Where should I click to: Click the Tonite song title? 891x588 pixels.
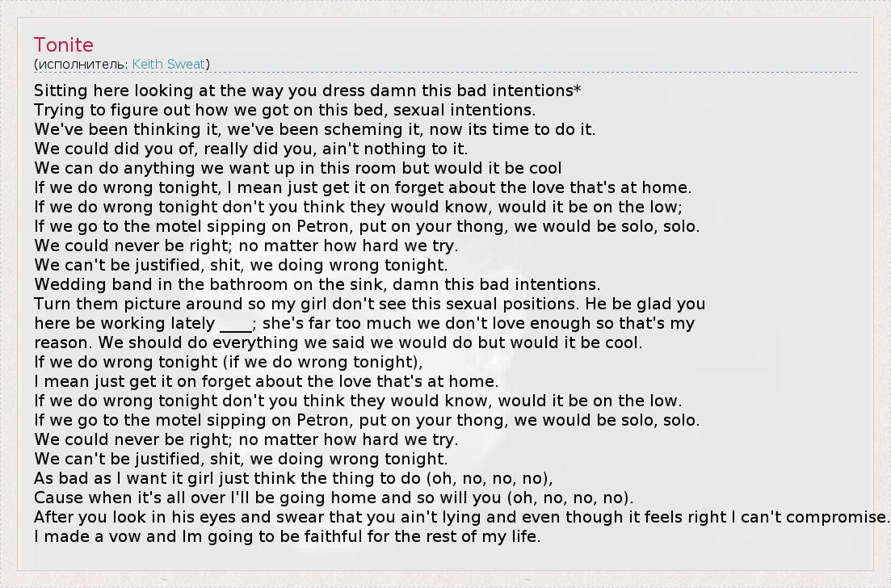(x=64, y=45)
